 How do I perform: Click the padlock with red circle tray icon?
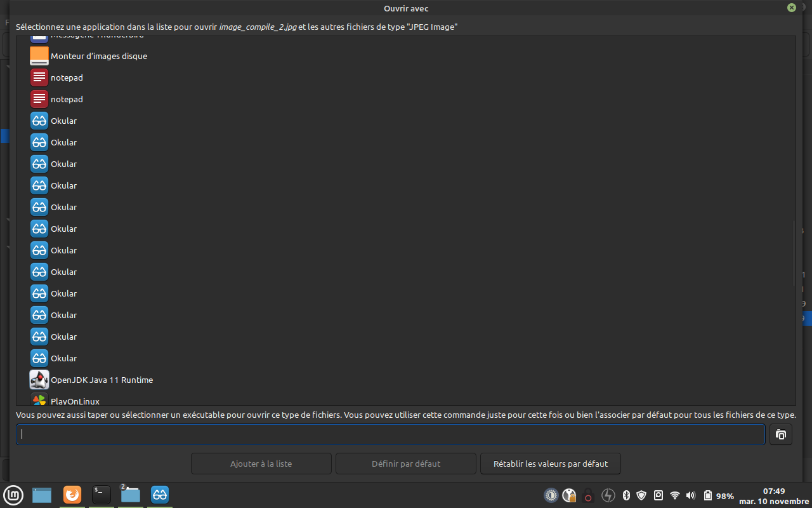pos(588,495)
